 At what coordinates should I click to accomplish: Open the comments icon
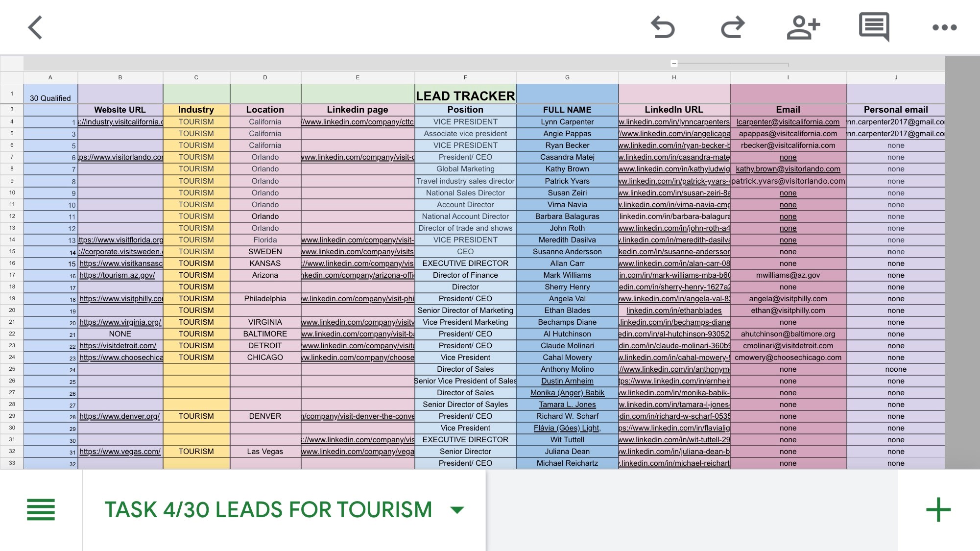coord(874,26)
